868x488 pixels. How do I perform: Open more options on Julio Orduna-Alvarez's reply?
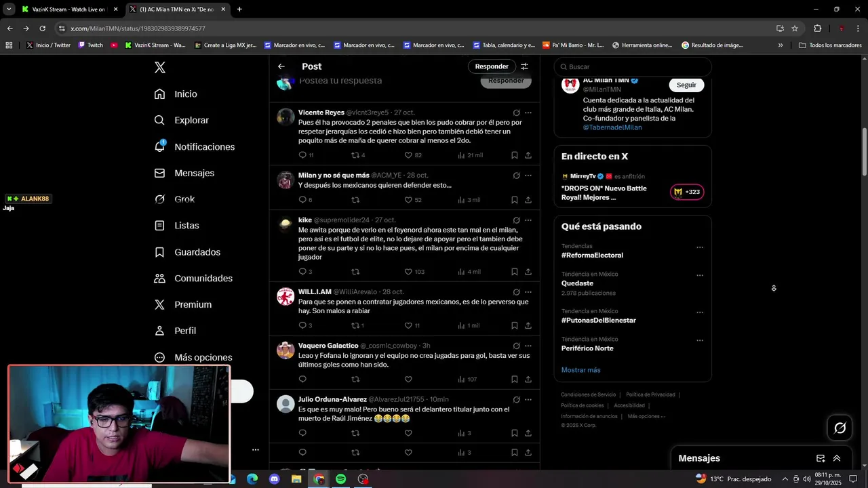coord(528,400)
